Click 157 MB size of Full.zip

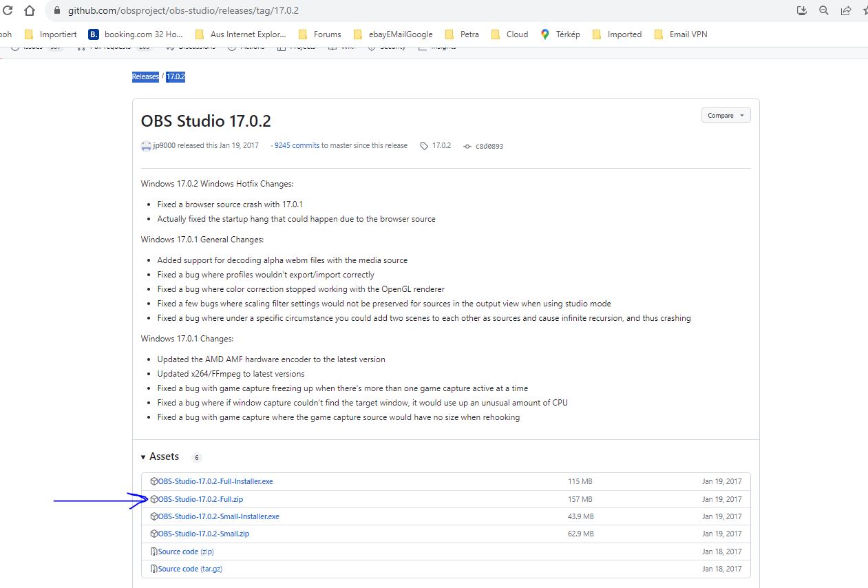point(580,499)
